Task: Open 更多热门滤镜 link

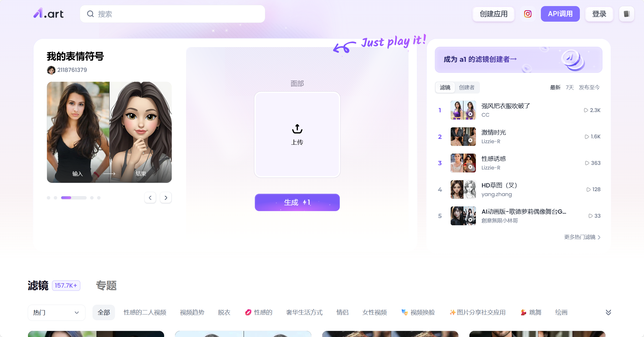Action: 582,237
